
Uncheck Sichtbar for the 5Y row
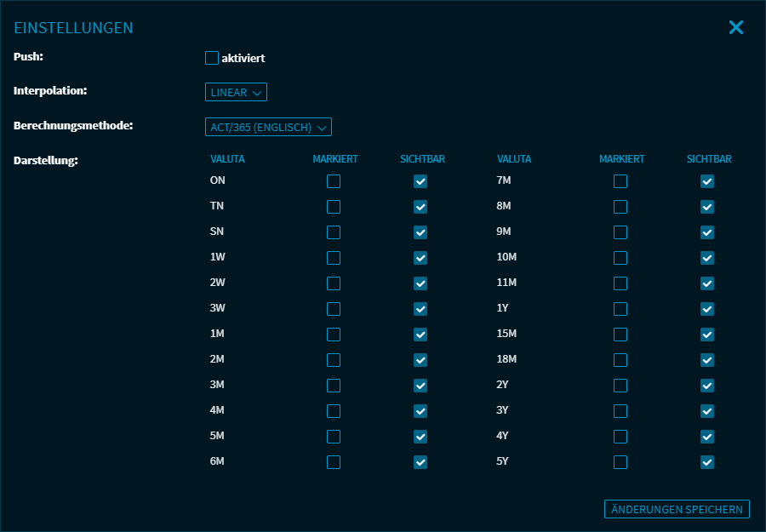(x=707, y=462)
